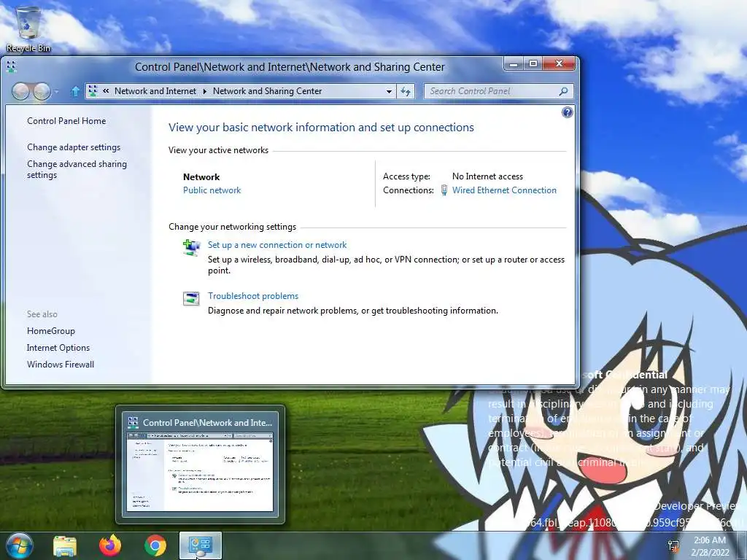Screen dimensions: 747x560
Task: Click the Back navigation arrow button
Action: tap(21, 91)
